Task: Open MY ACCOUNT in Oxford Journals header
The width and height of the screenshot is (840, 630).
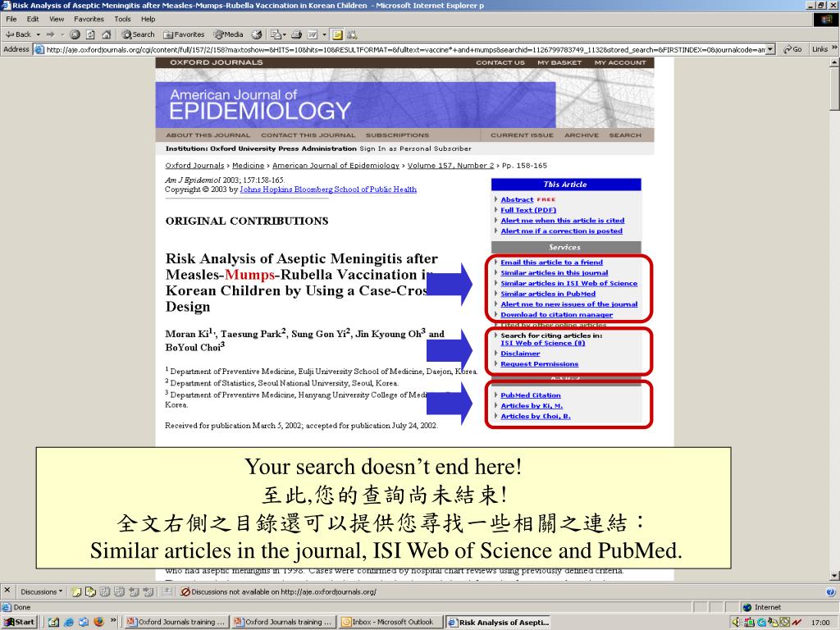Action: pos(620,62)
